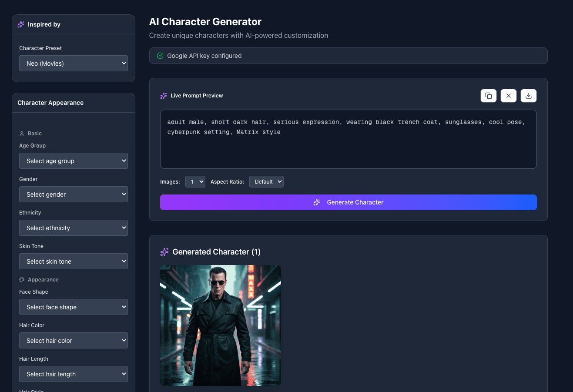Open the generated trench coat character image

221,325
